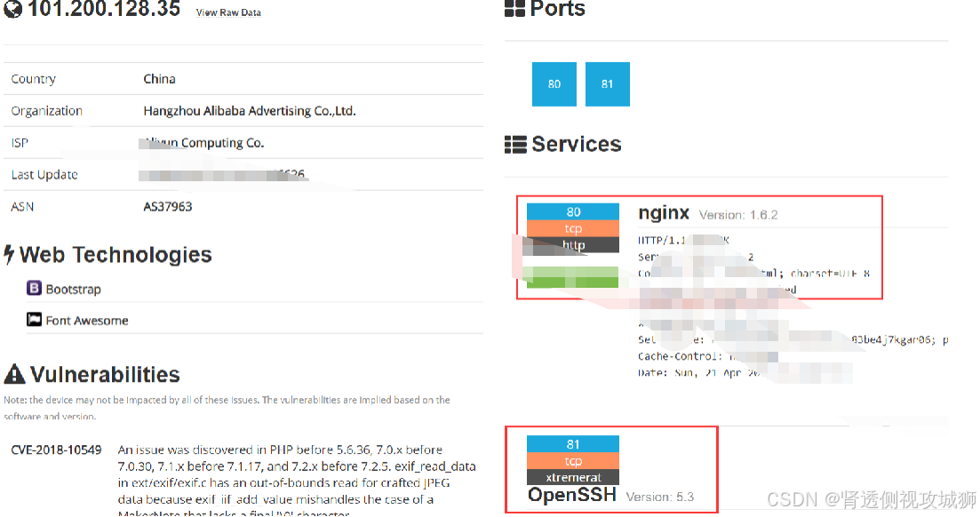Click the blue 81 label in OpenSSH service
980x517 pixels.
[573, 444]
